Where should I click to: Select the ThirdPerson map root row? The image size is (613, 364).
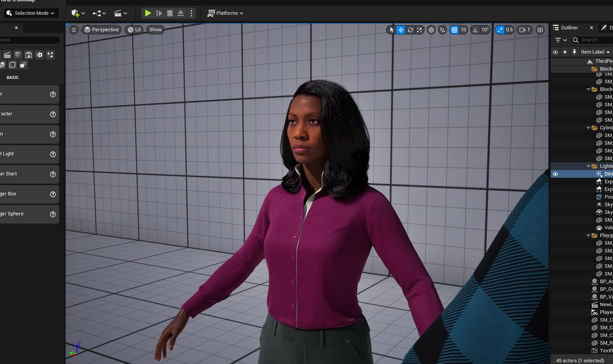582,61
